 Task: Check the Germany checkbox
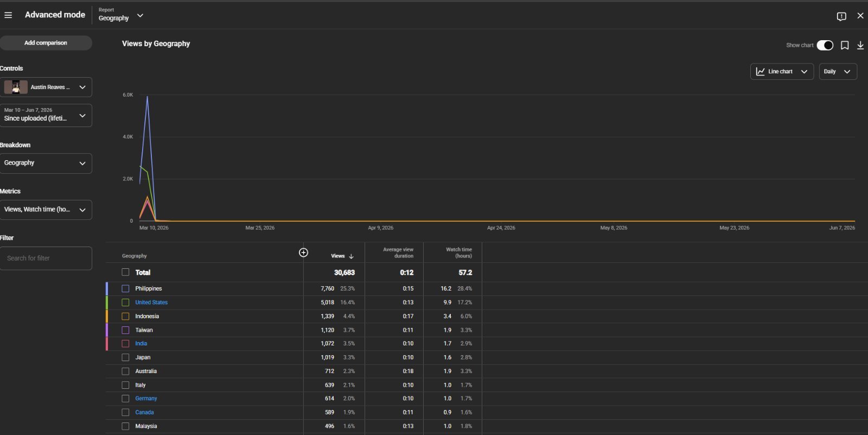coord(125,399)
